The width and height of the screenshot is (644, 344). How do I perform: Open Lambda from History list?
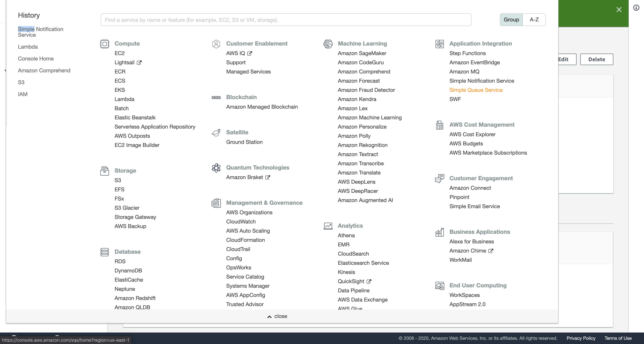point(28,47)
